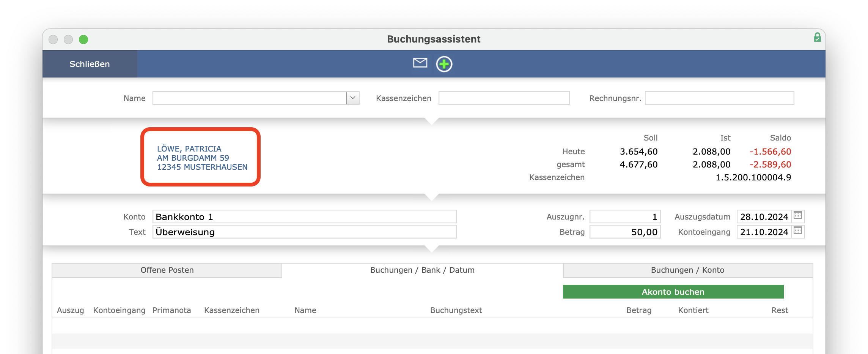Click the Schließen button
The width and height of the screenshot is (868, 354).
tap(90, 64)
